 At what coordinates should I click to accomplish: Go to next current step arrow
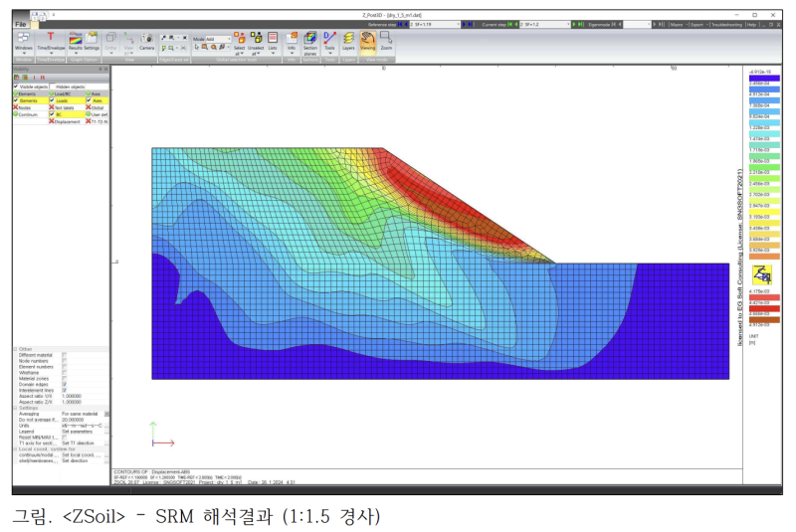coord(575,24)
